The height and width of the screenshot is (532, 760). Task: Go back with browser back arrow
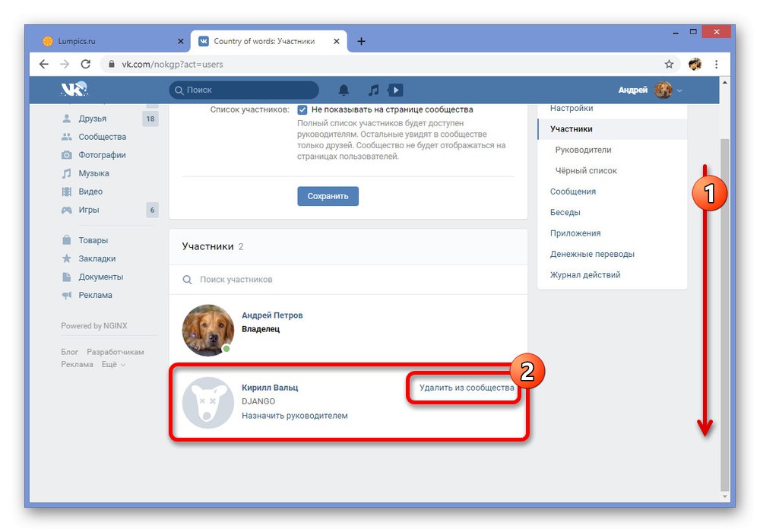(x=44, y=64)
